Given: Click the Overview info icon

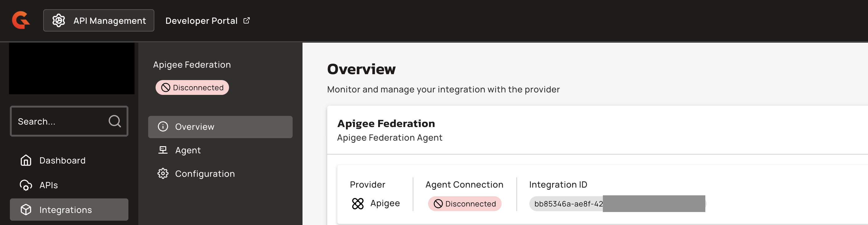Looking at the screenshot, I should 163,127.
